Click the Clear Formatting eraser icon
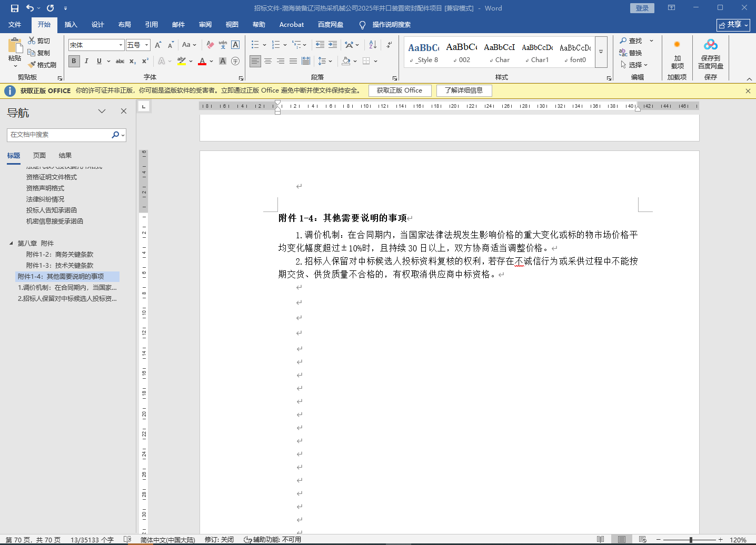 pyautogui.click(x=210, y=45)
